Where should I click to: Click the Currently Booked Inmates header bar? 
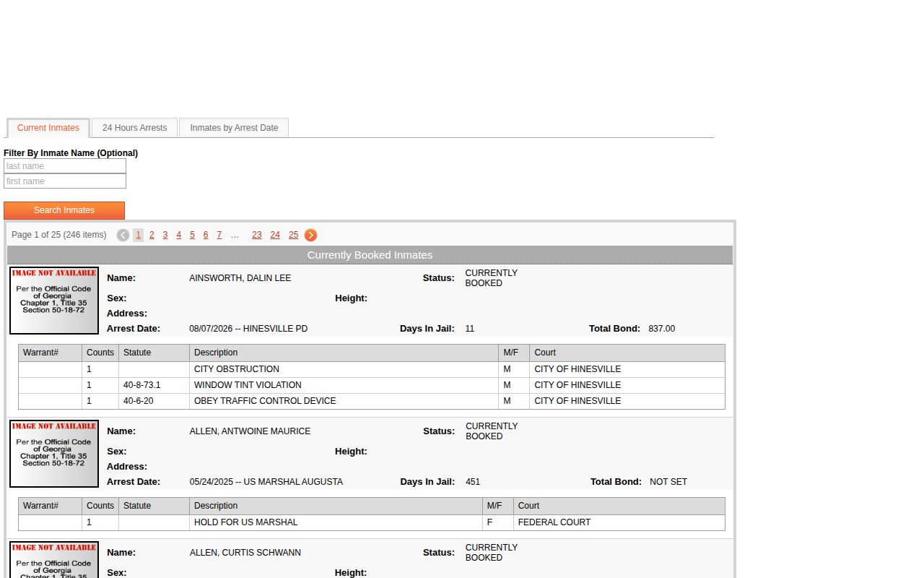click(x=370, y=255)
